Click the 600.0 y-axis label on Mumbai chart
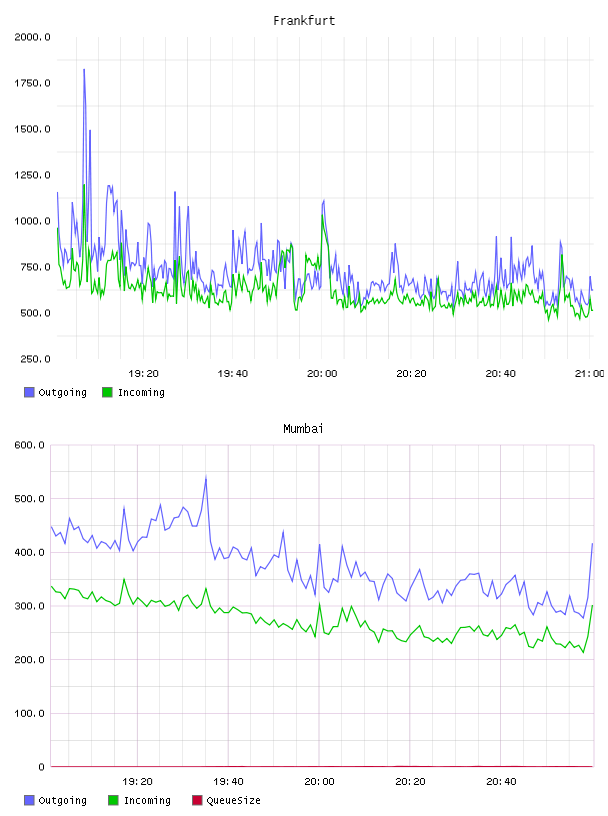This screenshot has width=608, height=816. [x=30, y=445]
